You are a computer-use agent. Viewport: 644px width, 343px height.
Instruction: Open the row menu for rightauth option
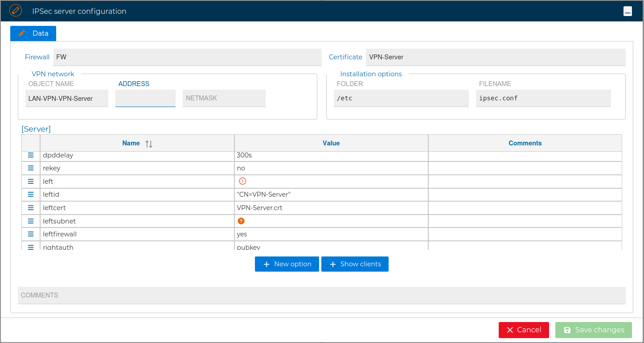click(x=30, y=246)
